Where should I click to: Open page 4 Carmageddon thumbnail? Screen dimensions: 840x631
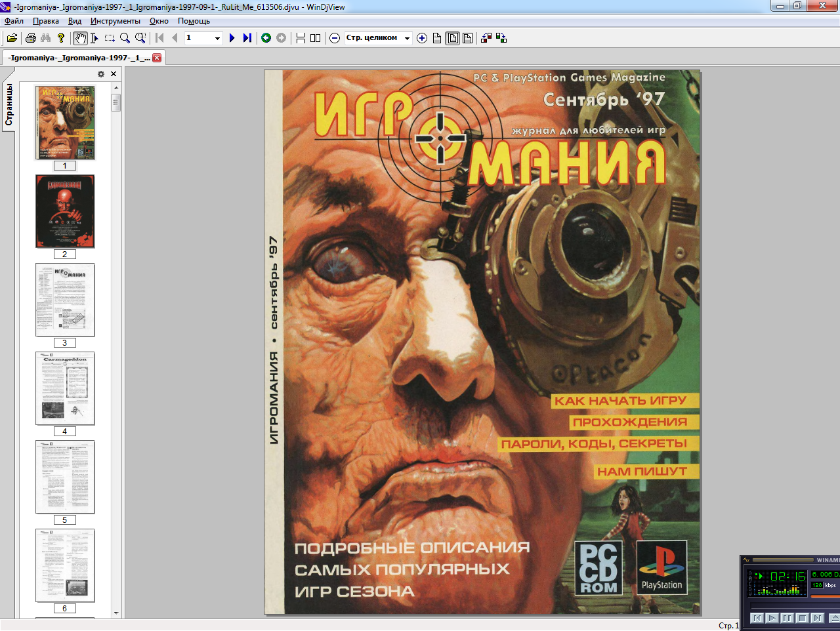click(x=65, y=388)
